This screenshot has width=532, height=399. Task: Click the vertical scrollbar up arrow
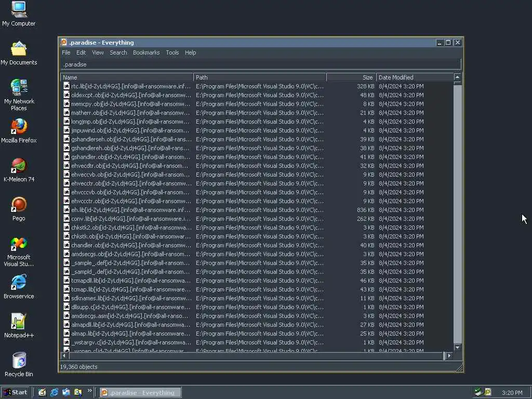coord(457,77)
